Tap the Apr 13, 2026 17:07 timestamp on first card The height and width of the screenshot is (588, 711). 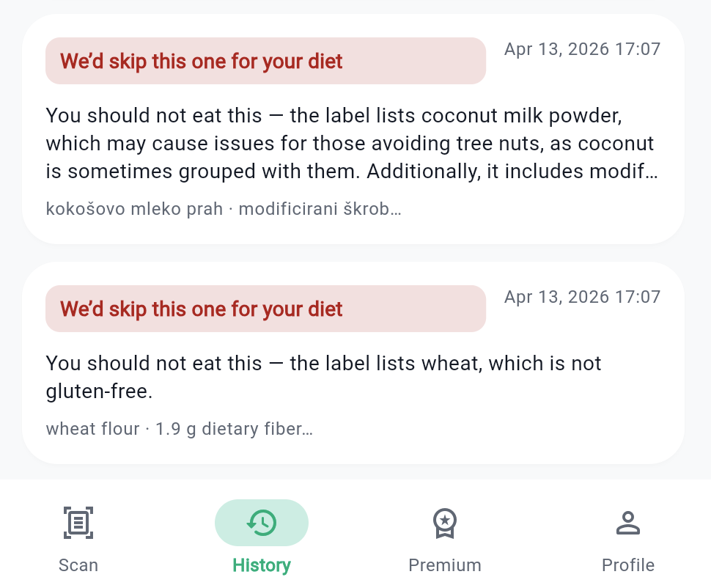tap(582, 48)
